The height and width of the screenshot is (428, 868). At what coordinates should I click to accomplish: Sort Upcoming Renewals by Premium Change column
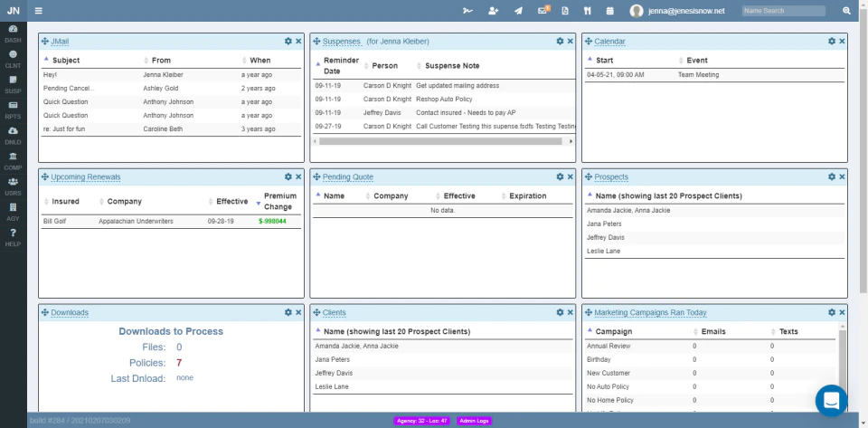click(279, 202)
